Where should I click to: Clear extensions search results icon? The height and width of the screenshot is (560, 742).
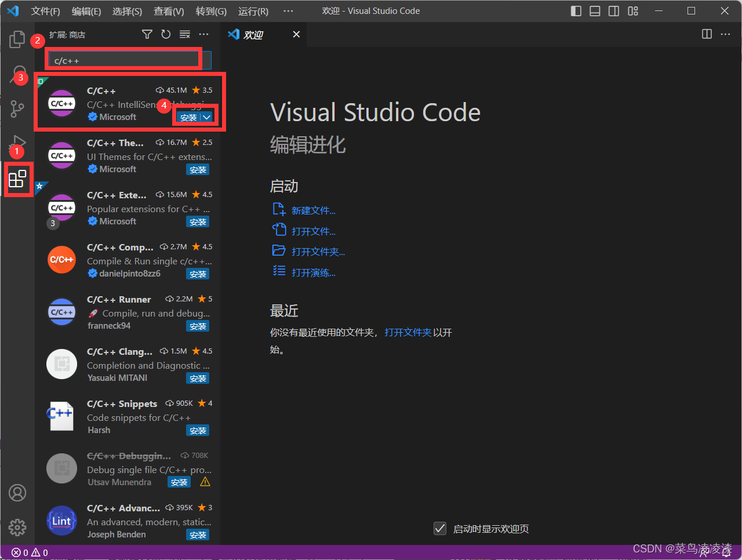(x=185, y=35)
